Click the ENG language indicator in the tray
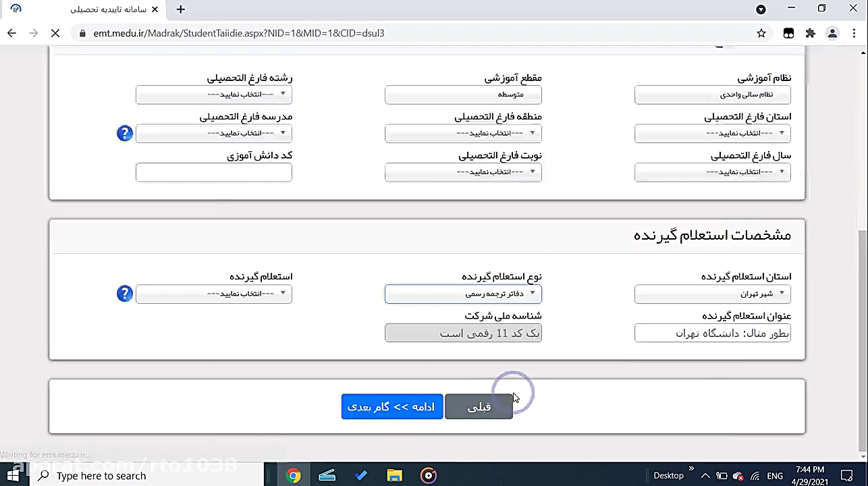Screen dimensions: 868x486 tap(774, 475)
